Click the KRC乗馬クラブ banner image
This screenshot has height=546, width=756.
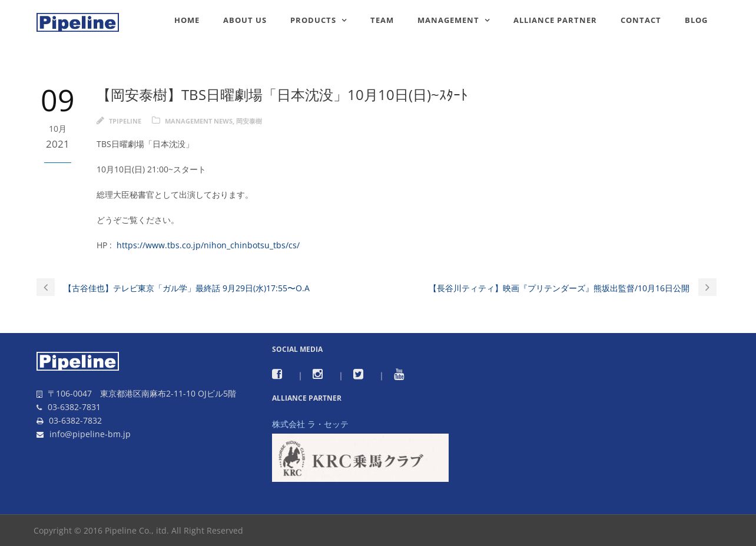click(x=360, y=458)
